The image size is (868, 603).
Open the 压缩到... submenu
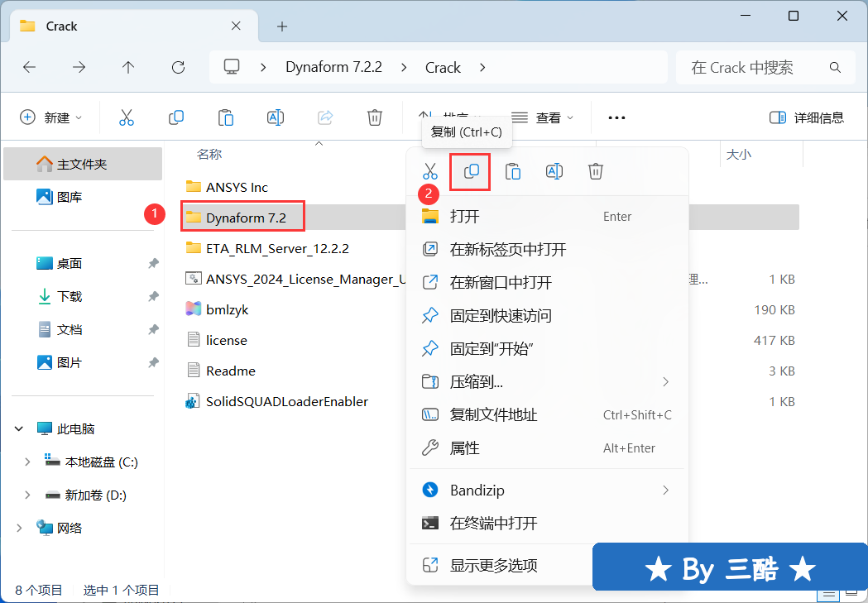[548, 382]
